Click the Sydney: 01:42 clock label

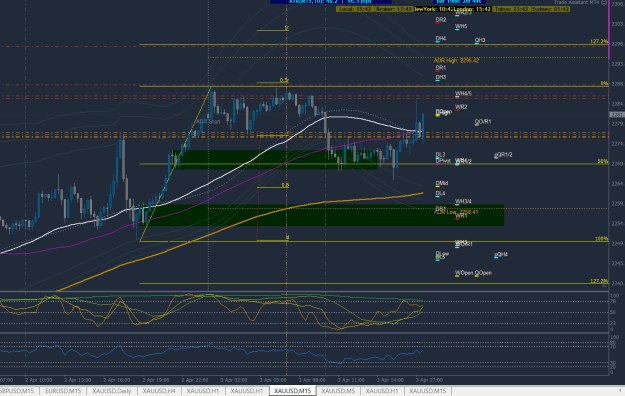pyautogui.click(x=550, y=9)
